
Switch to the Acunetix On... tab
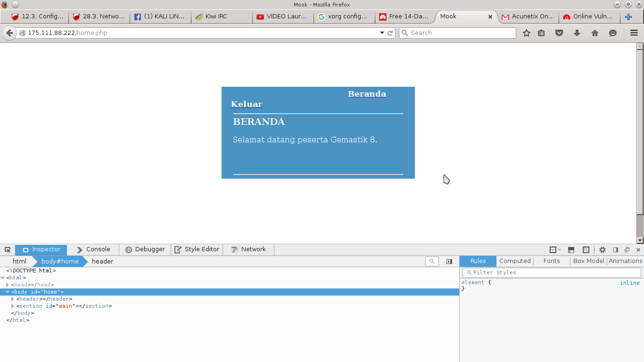[x=528, y=16]
